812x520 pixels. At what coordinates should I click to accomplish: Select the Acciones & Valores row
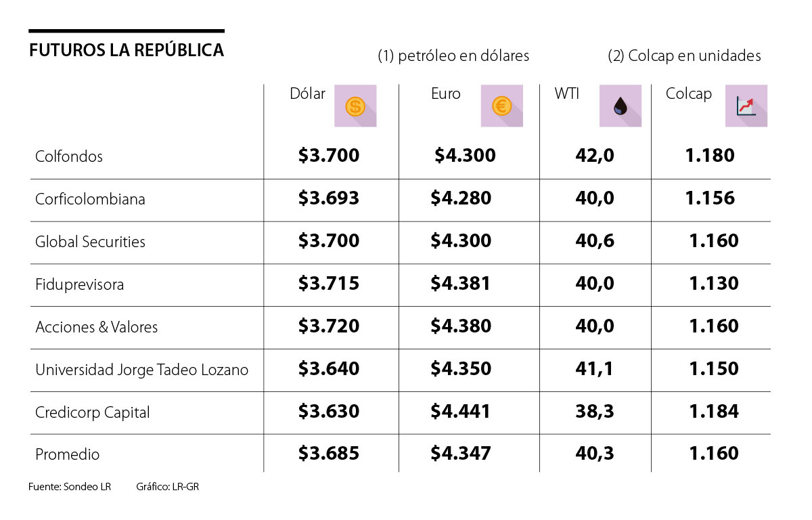pos(96,327)
